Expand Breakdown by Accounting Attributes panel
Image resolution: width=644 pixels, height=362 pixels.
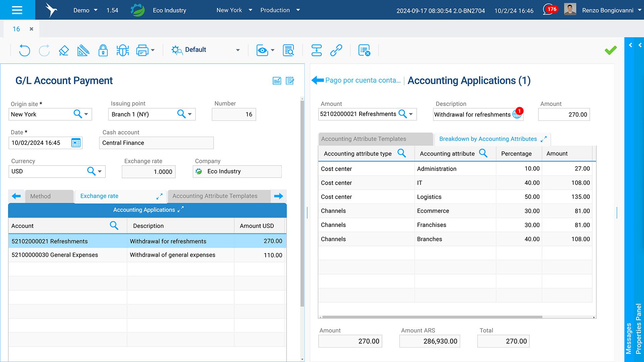(x=544, y=139)
